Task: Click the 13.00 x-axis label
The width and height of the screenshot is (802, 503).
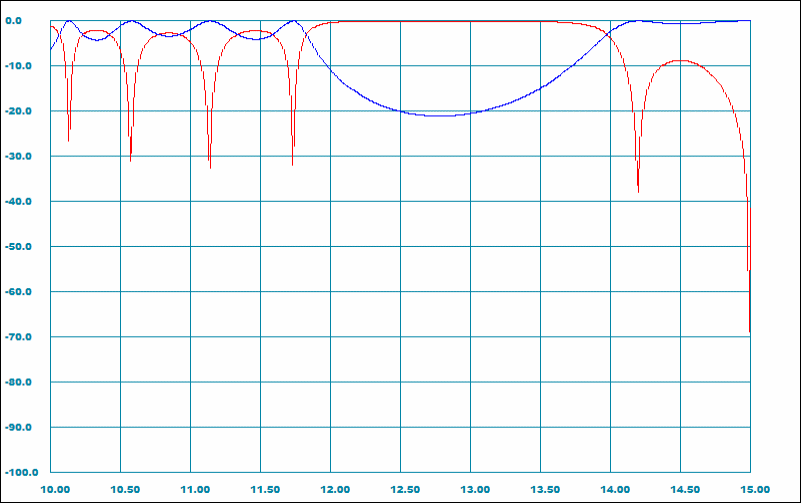Action: tap(475, 490)
